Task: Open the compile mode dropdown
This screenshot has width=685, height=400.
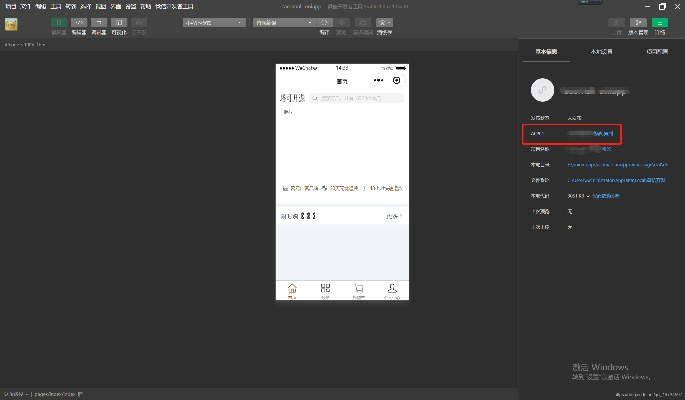Action: (x=277, y=21)
